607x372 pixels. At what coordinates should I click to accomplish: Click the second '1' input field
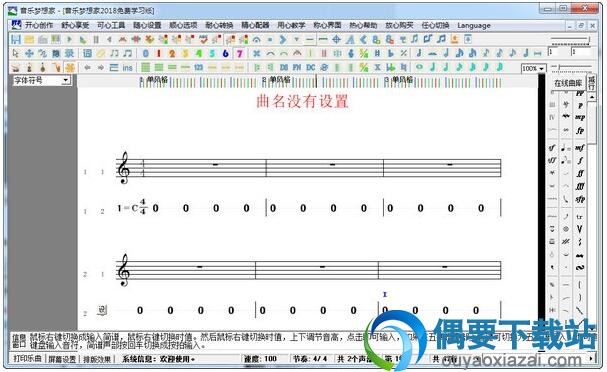point(580,51)
